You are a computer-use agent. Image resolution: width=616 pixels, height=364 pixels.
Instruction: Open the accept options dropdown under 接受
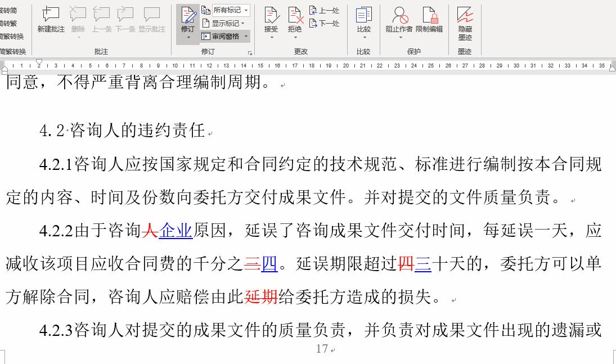[x=272, y=37]
